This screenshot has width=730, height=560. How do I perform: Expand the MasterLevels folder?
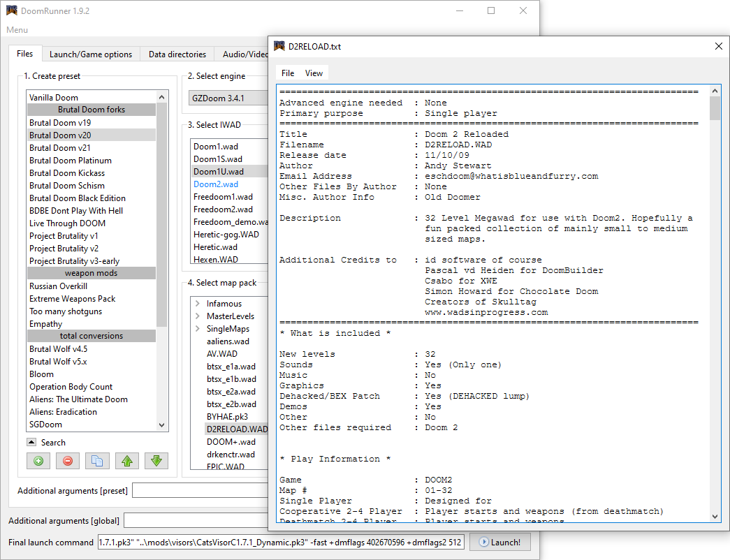pyautogui.click(x=198, y=316)
